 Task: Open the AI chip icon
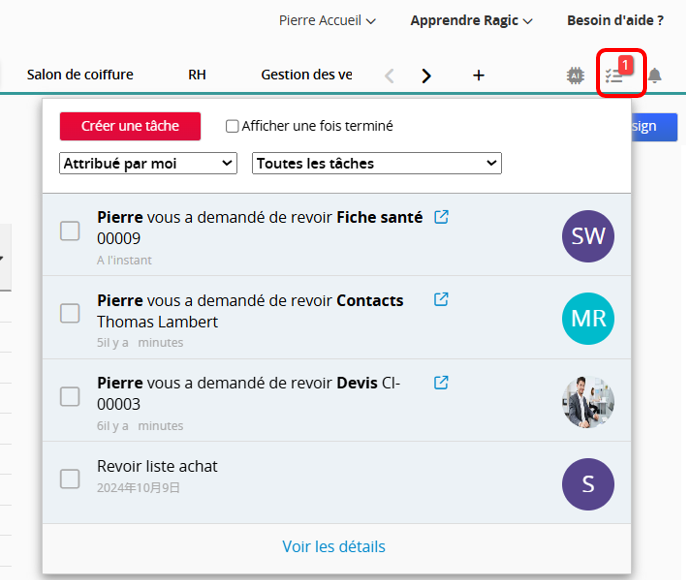[575, 76]
